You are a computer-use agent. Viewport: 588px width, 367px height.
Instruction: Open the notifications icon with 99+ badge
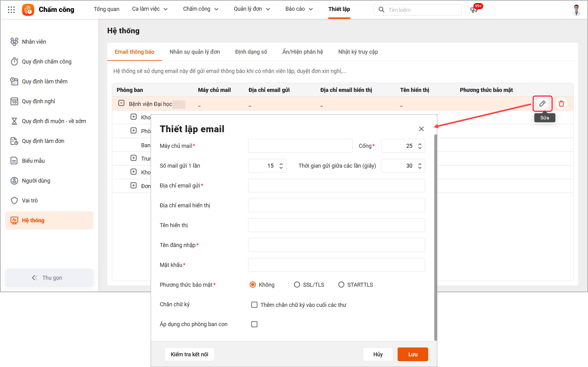tap(474, 9)
